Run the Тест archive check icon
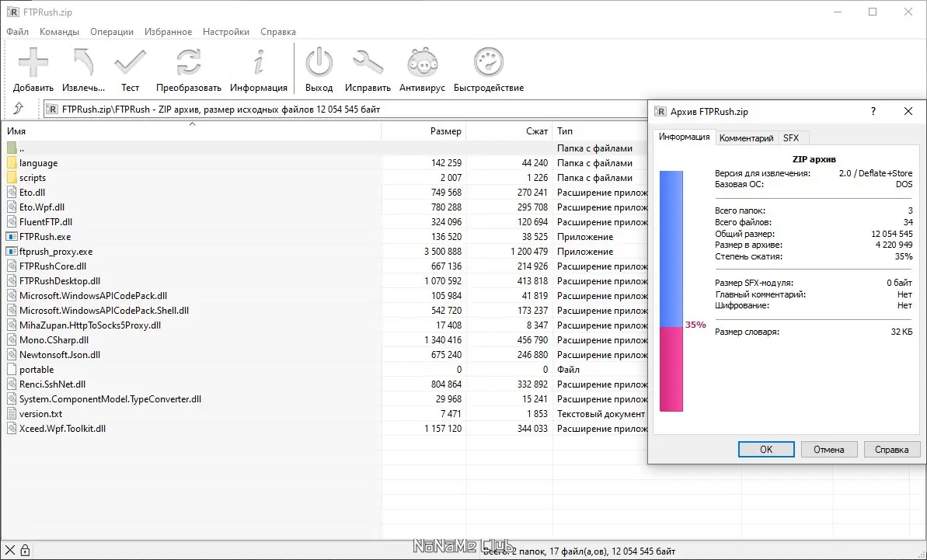The image size is (927, 560). point(130,62)
